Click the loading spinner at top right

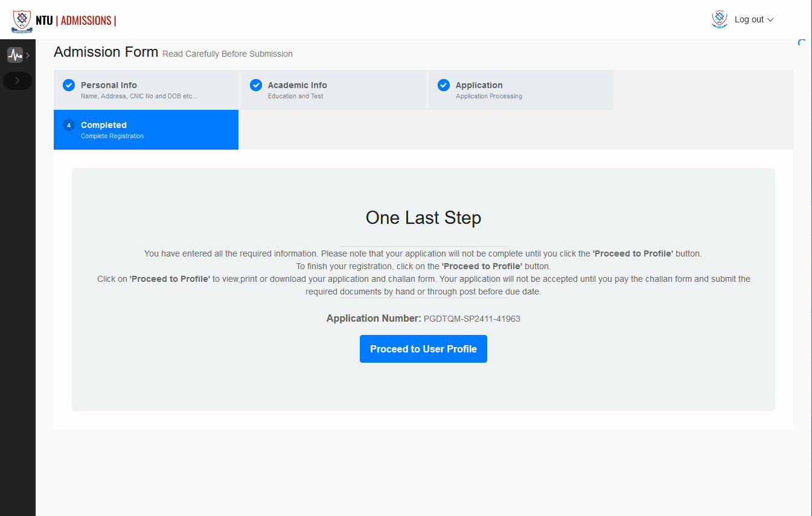tap(802, 43)
